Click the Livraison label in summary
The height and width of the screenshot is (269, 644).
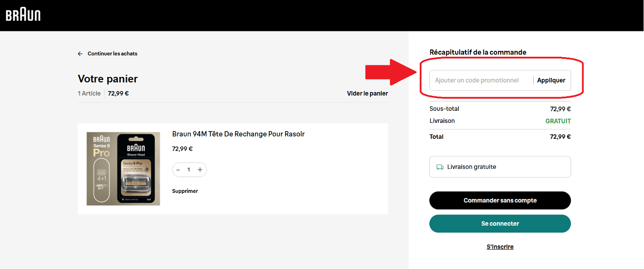[442, 121]
